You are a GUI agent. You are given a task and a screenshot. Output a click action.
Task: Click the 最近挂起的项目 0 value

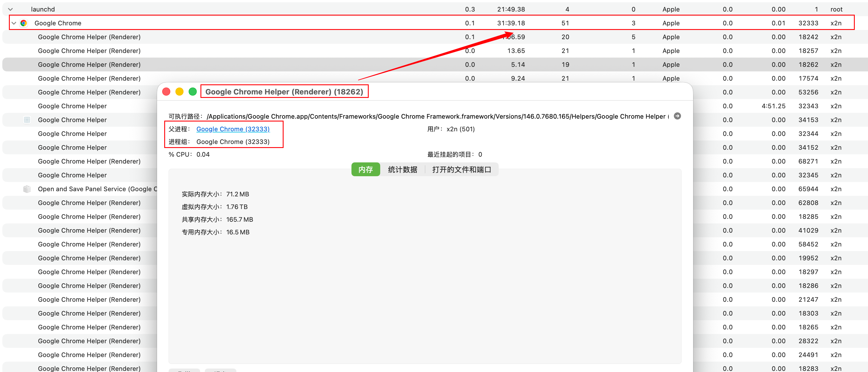480,154
